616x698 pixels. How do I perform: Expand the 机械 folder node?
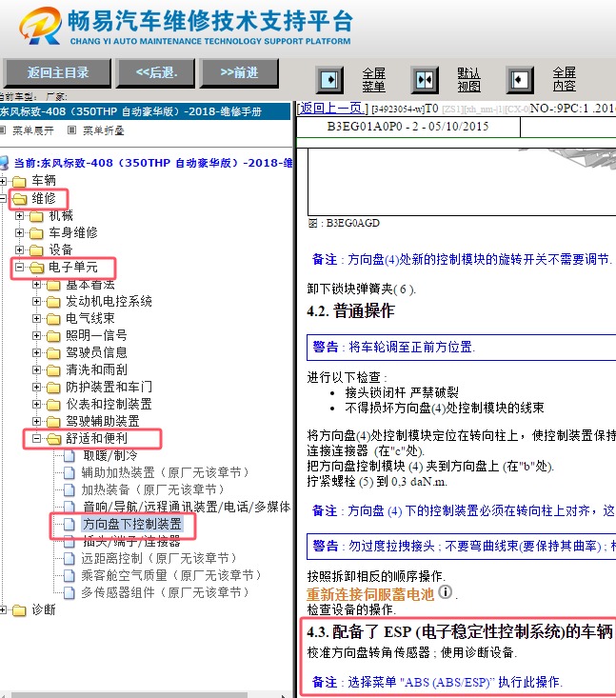coord(20,215)
